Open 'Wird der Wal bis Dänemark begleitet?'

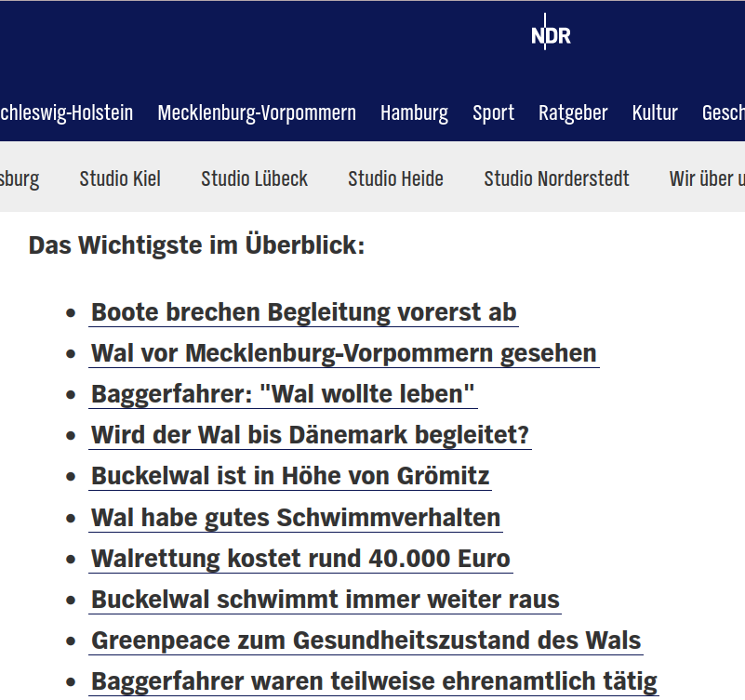point(310,434)
